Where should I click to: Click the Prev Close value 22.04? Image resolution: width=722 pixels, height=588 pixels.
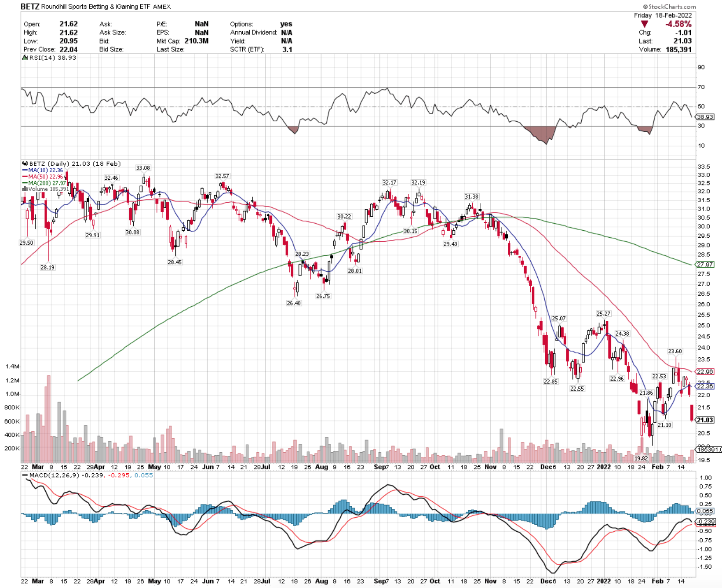[x=69, y=49]
